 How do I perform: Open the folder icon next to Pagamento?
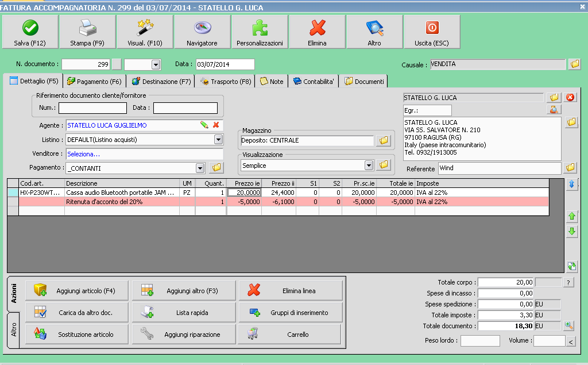[x=216, y=167]
